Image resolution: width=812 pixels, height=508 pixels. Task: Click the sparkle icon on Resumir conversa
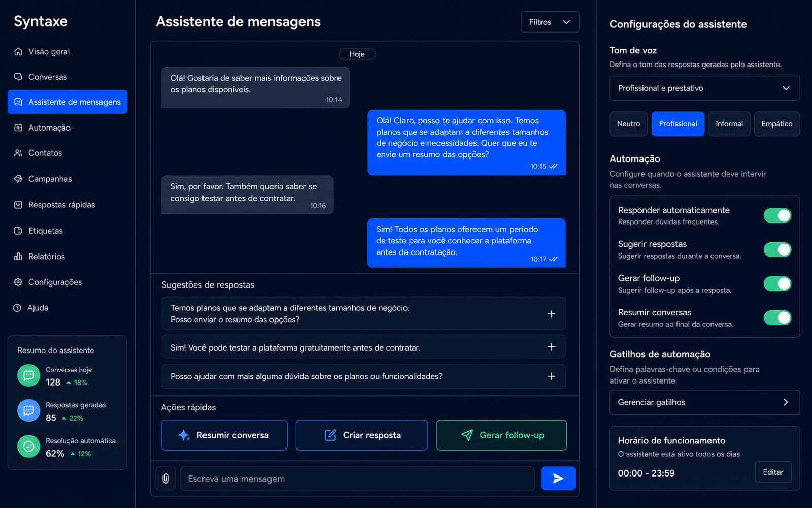tap(184, 435)
